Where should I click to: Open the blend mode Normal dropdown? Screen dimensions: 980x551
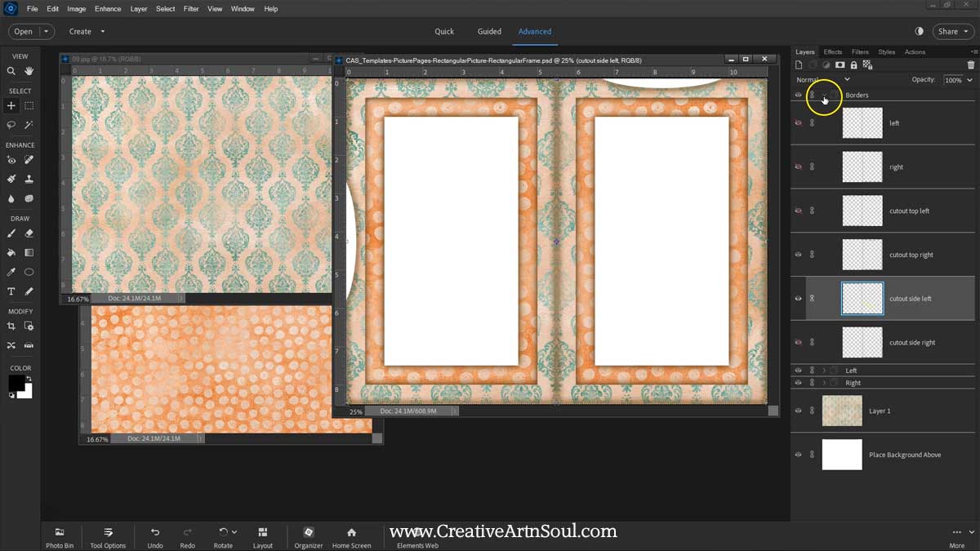point(823,79)
